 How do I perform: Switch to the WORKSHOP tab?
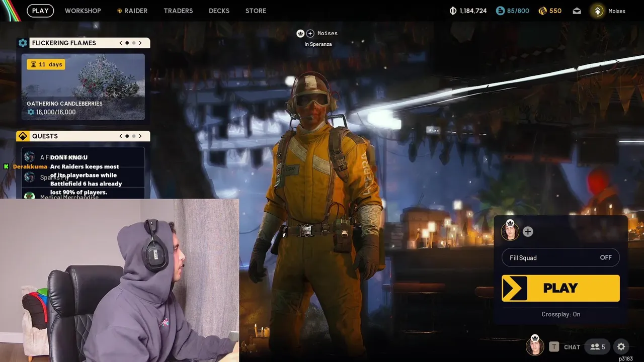[83, 11]
